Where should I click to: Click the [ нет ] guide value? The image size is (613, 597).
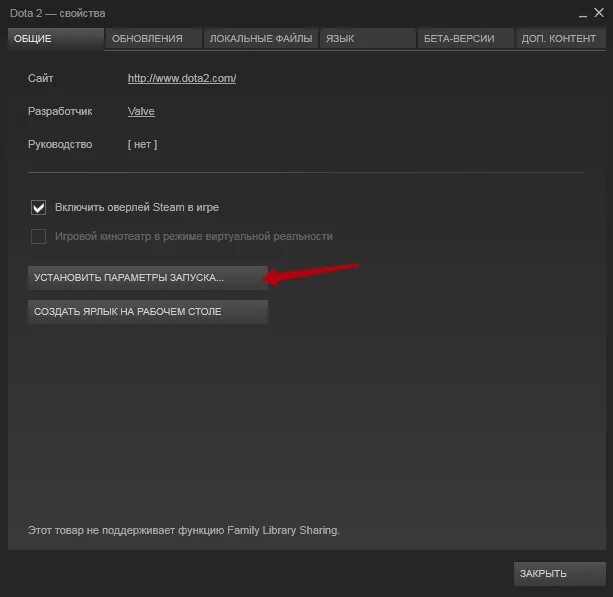142,145
